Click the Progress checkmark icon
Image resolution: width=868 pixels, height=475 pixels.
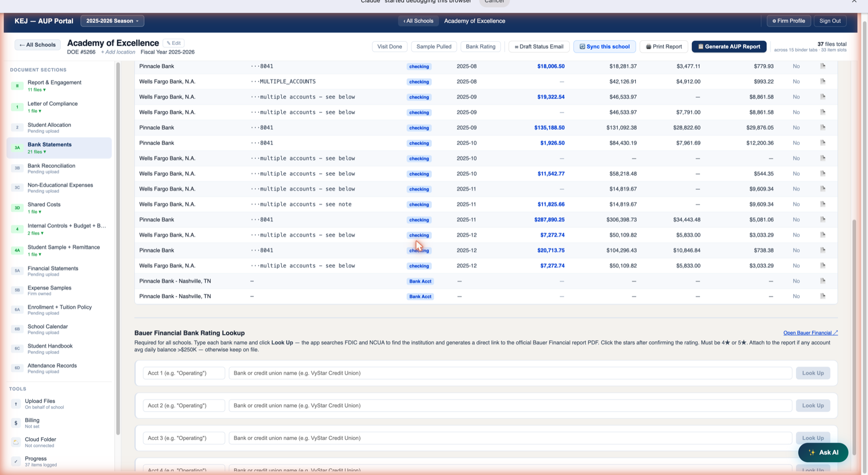(16, 461)
